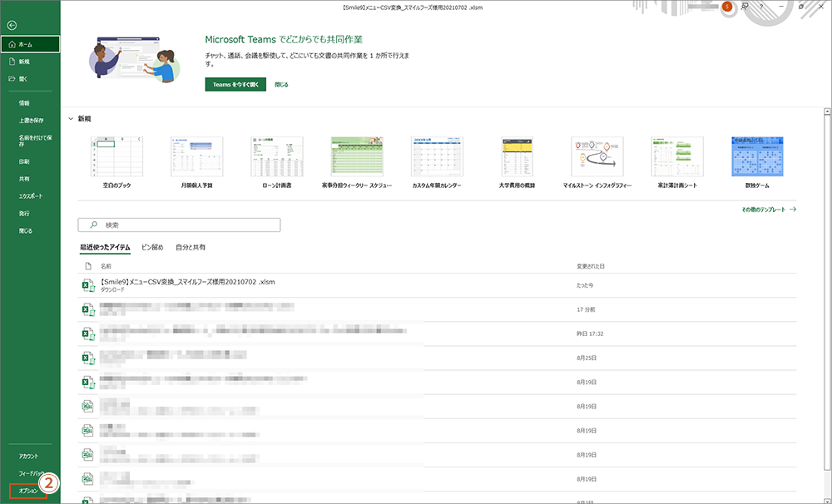Click the back arrow to leave backstage
This screenshot has height=504, width=832.
pyautogui.click(x=12, y=25)
